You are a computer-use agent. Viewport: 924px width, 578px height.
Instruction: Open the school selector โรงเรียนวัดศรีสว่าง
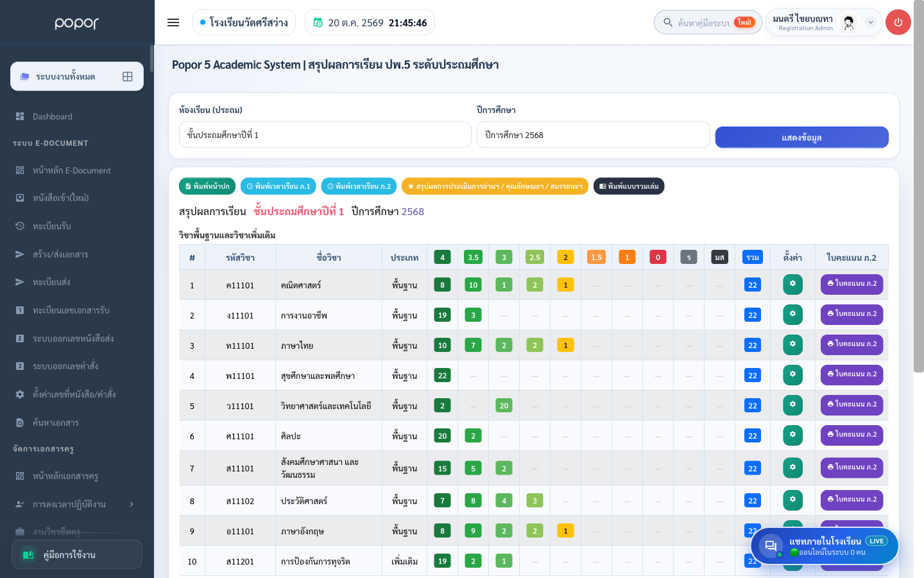(x=244, y=22)
